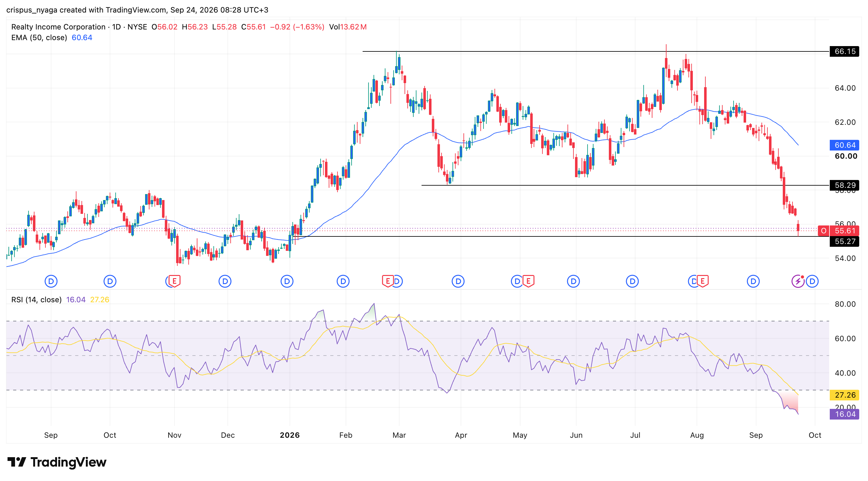The image size is (868, 481).
Task: Click the bold 2026 label on time axis
Action: pyautogui.click(x=290, y=436)
